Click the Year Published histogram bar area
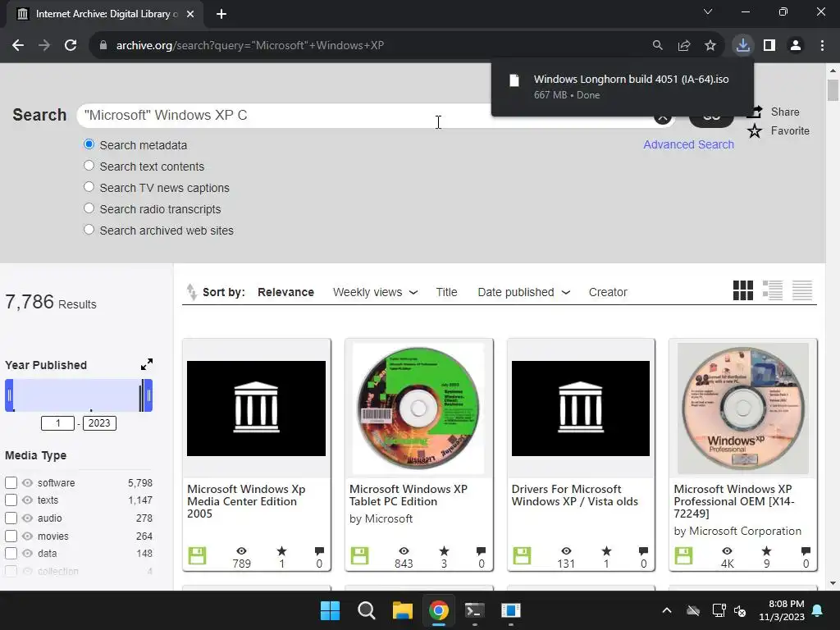The height and width of the screenshot is (630, 840). tap(78, 395)
